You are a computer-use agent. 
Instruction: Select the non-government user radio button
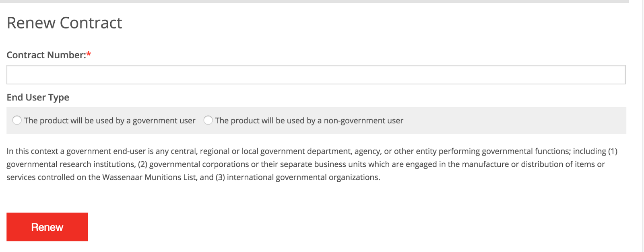tap(208, 120)
